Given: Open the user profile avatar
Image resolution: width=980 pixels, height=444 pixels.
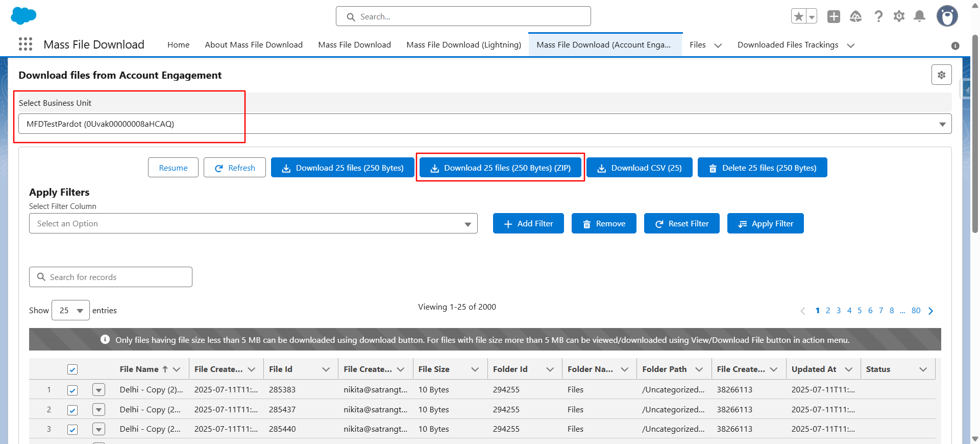Looking at the screenshot, I should coord(947,16).
